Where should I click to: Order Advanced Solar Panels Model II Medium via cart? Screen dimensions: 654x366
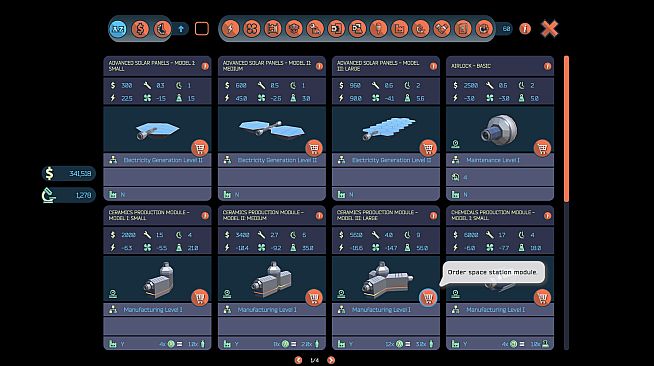coord(314,148)
